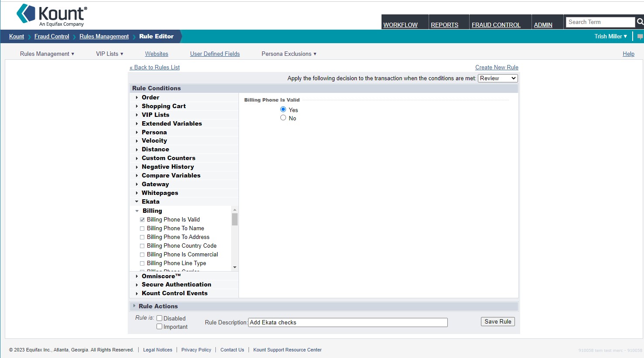The width and height of the screenshot is (644, 358).
Task: Click the Kount breadcrumb link
Action: [17, 36]
